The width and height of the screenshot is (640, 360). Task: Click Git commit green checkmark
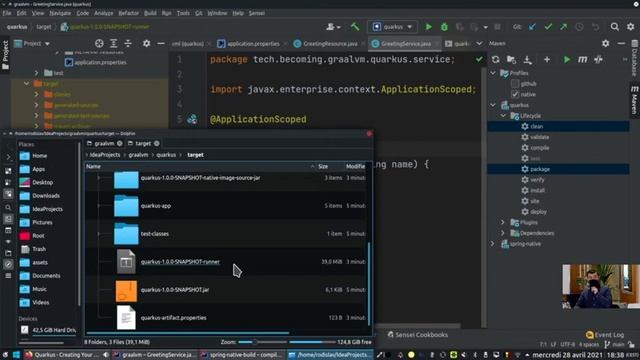pyautogui.click(x=548, y=27)
